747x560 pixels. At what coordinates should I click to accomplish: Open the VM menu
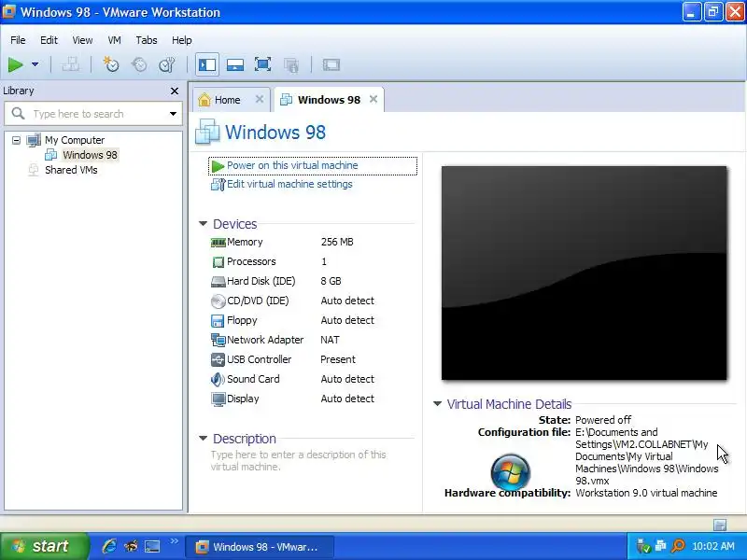tap(114, 40)
